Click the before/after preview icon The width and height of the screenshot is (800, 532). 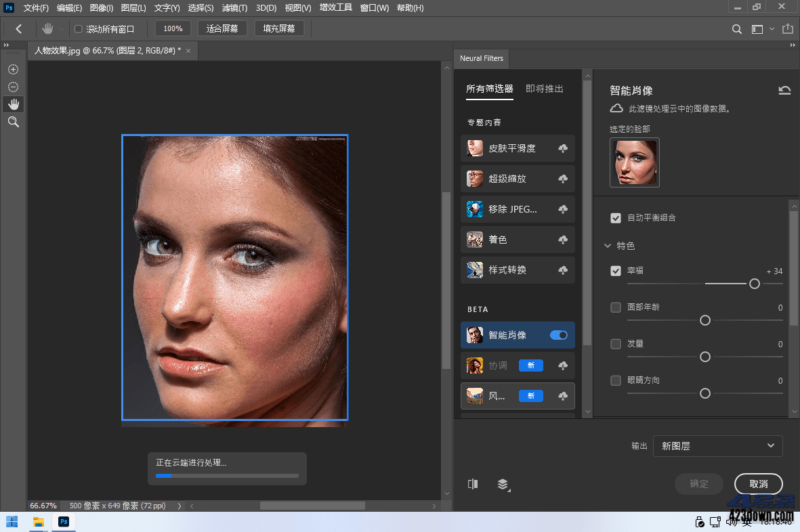click(473, 484)
